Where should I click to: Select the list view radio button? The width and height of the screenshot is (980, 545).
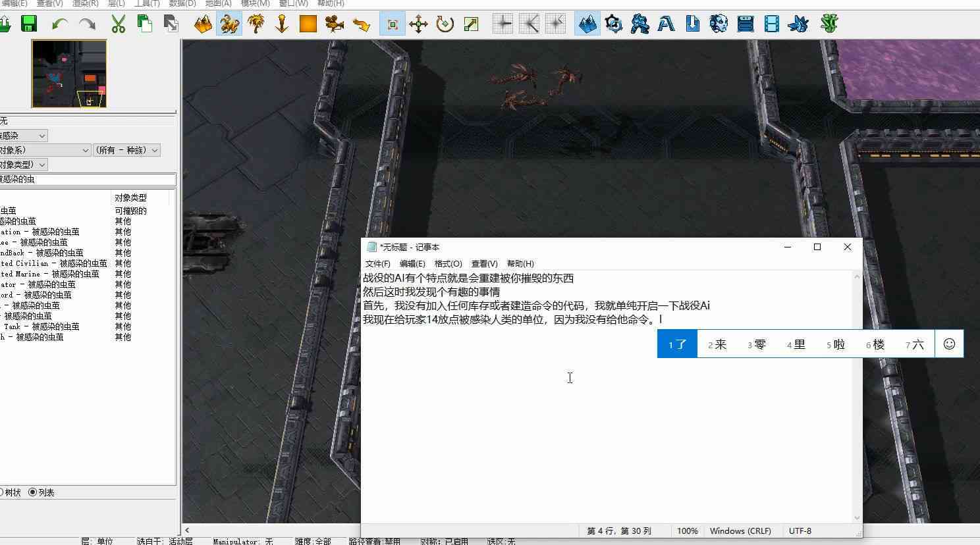(x=32, y=492)
